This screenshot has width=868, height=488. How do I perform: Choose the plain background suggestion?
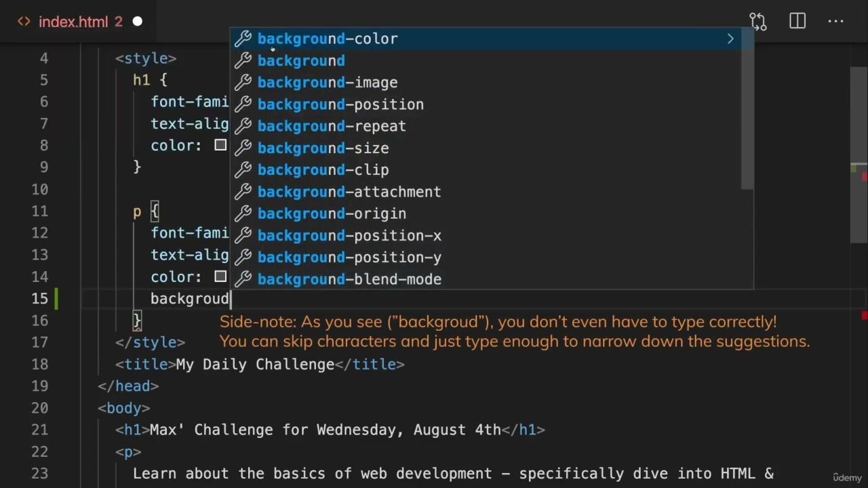(x=492, y=61)
